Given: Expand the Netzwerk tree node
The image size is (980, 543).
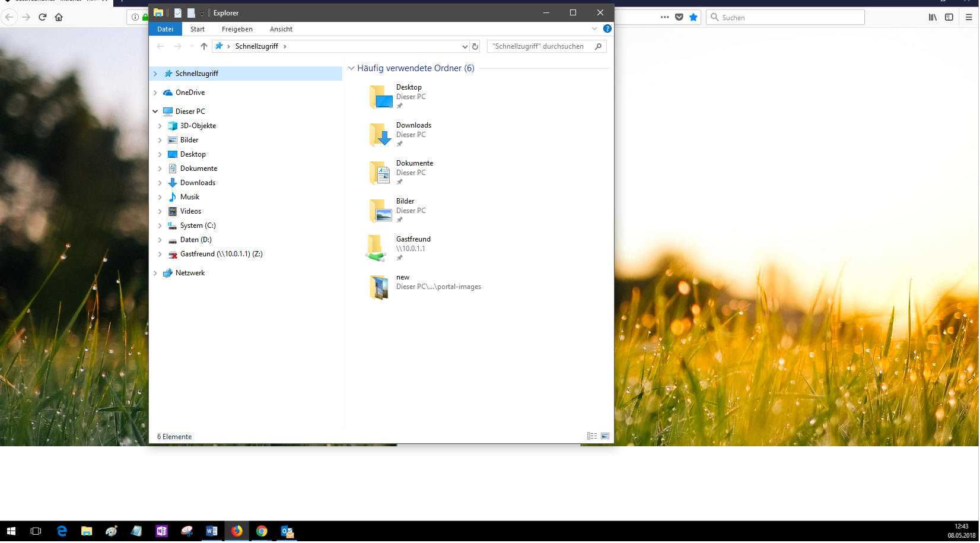Looking at the screenshot, I should [x=155, y=273].
